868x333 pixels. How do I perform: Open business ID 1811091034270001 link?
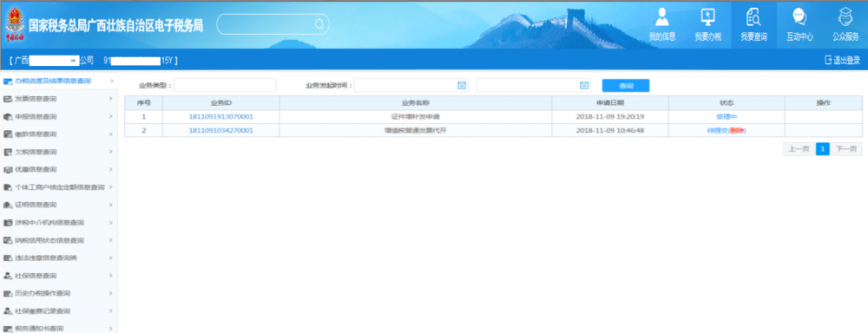coord(220,131)
